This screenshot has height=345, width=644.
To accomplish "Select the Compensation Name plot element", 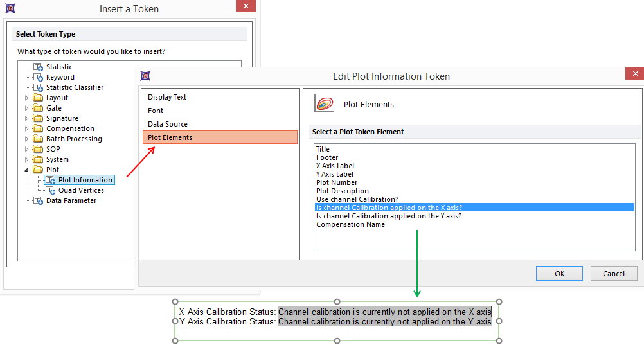I will click(x=350, y=224).
